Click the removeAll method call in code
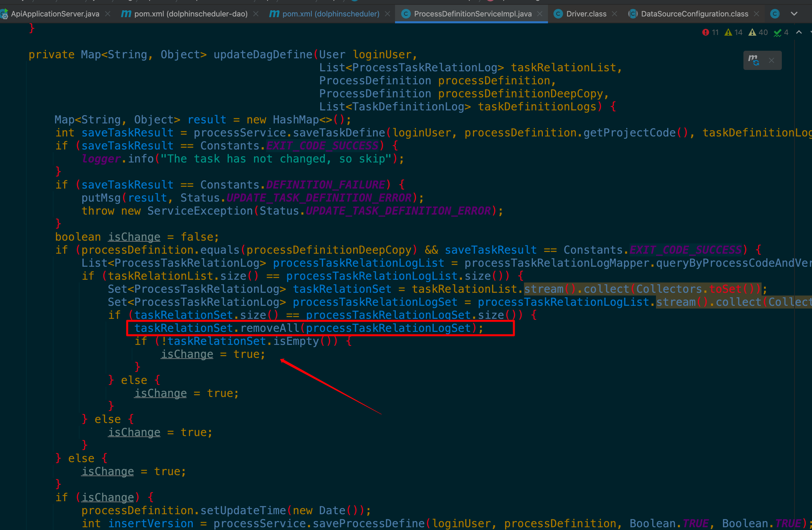 (x=270, y=328)
